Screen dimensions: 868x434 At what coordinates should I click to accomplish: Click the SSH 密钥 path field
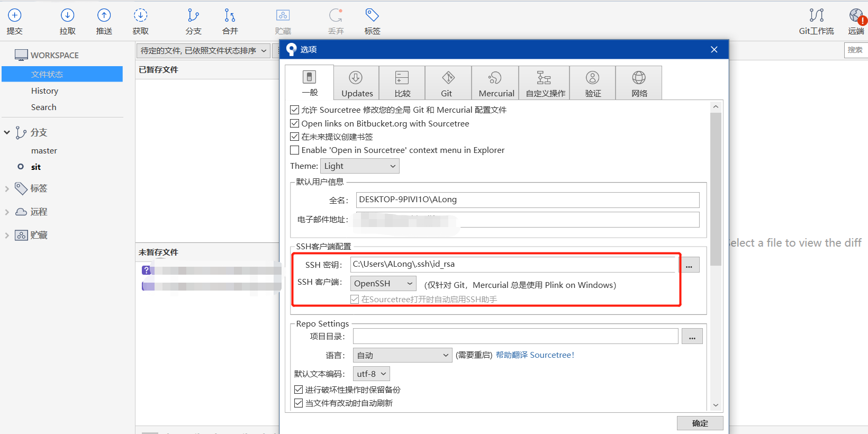[x=513, y=265]
